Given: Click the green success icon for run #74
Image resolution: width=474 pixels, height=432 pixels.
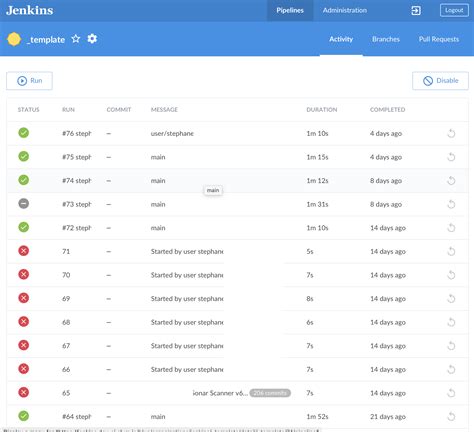Looking at the screenshot, I should [x=23, y=180].
